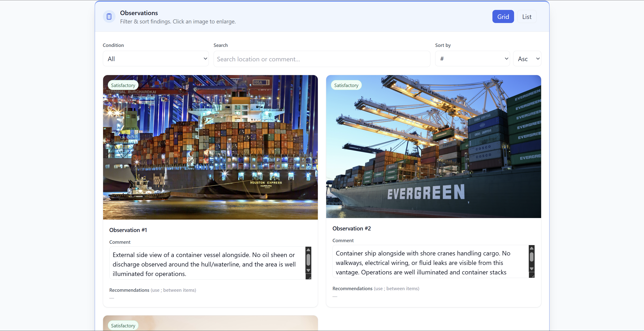644x331 pixels.
Task: Click resize handle of Observation #2 comment box
Action: (x=532, y=275)
